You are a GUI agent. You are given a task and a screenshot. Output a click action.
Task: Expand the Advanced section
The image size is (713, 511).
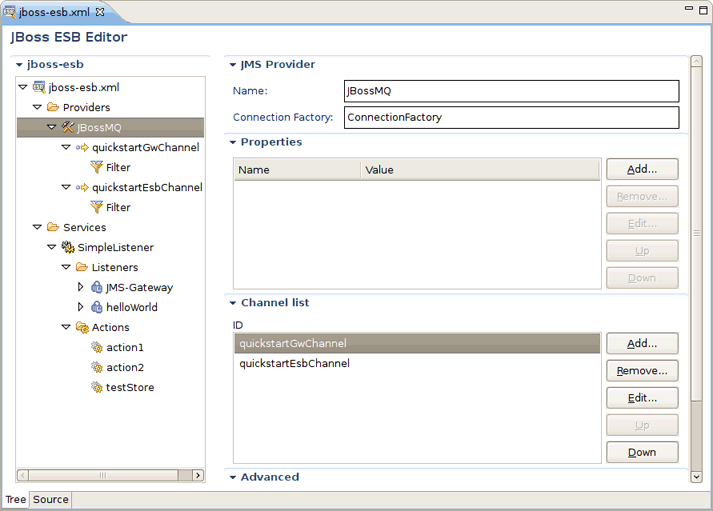click(233, 477)
